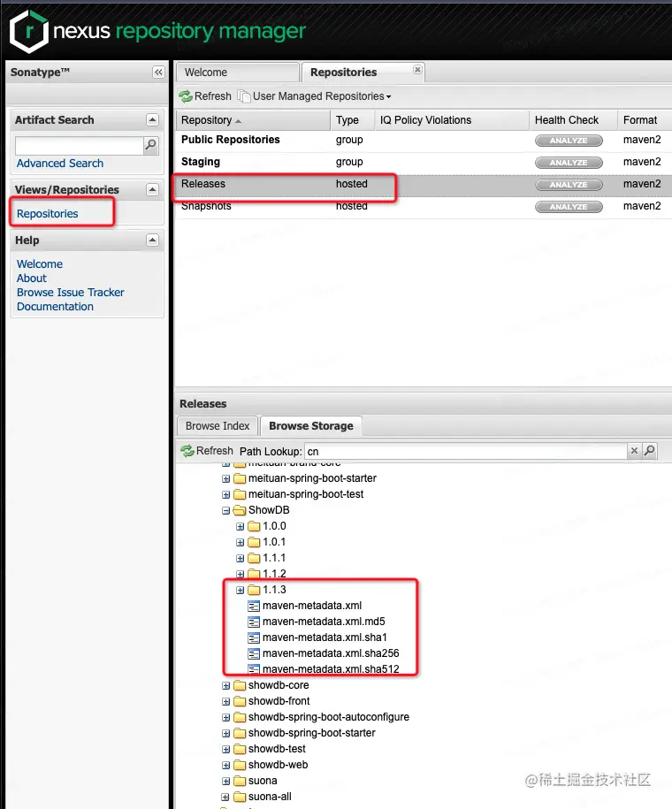
Task: Click the artifact search magnifier icon
Action: point(150,146)
